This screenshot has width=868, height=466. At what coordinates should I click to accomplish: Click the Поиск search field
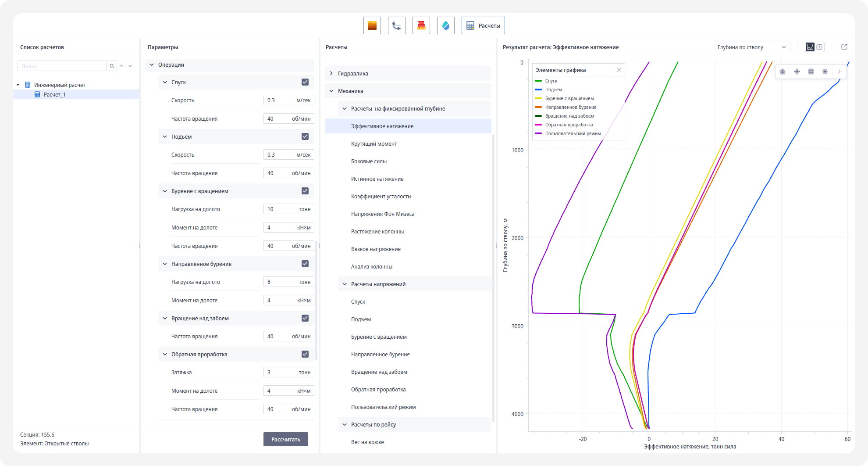pos(62,66)
